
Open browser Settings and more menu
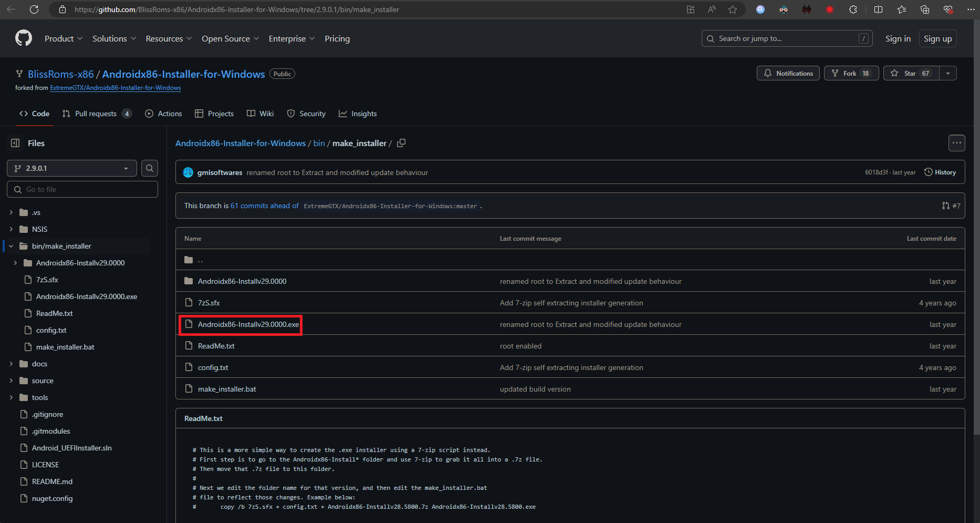971,9
